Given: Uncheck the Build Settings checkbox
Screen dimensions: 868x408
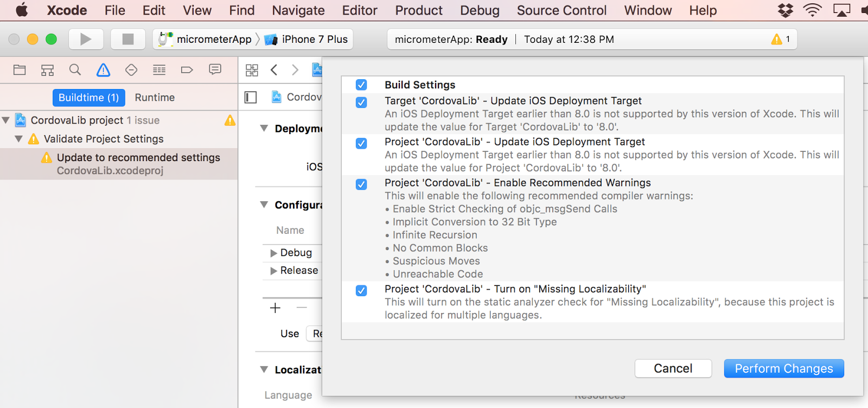Looking at the screenshot, I should [x=361, y=85].
